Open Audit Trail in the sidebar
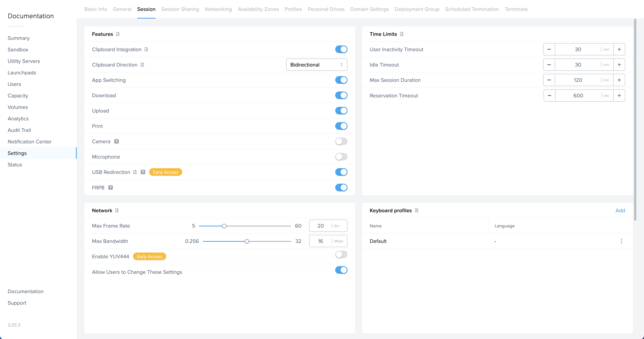 click(19, 130)
